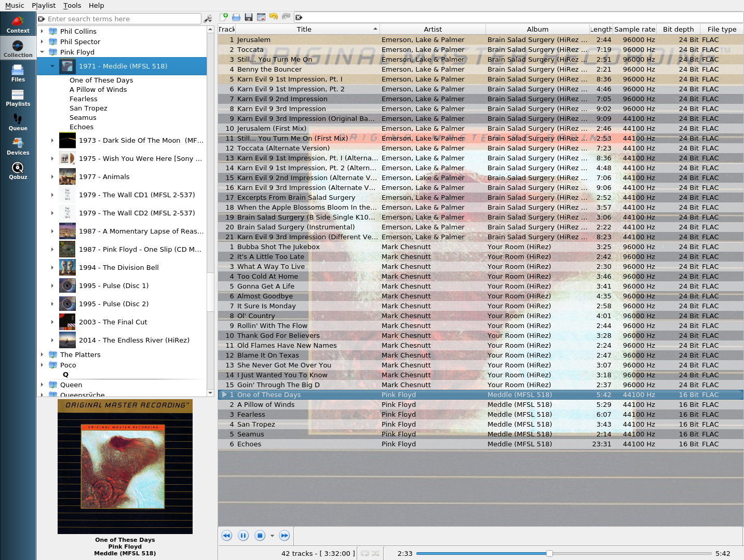
Task: Pause the current track
Action: [x=244, y=536]
